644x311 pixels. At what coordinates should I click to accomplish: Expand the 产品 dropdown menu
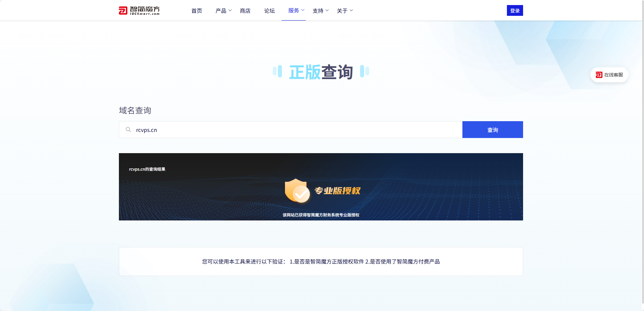223,10
